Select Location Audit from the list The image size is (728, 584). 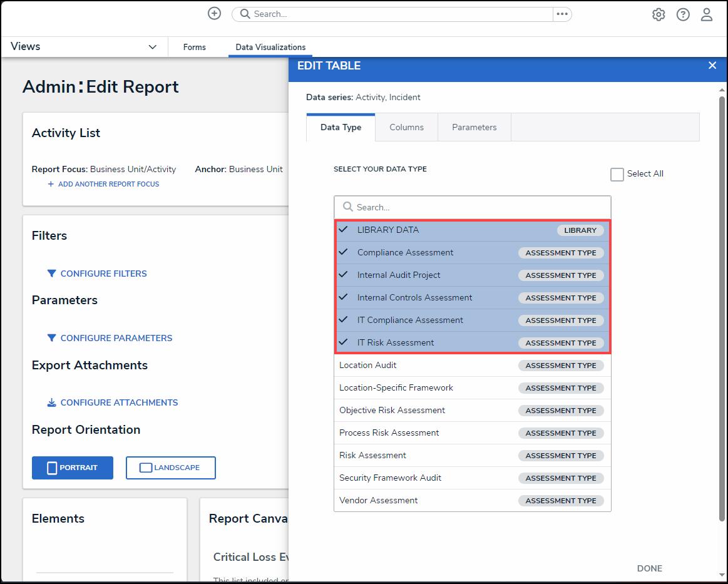tap(368, 366)
